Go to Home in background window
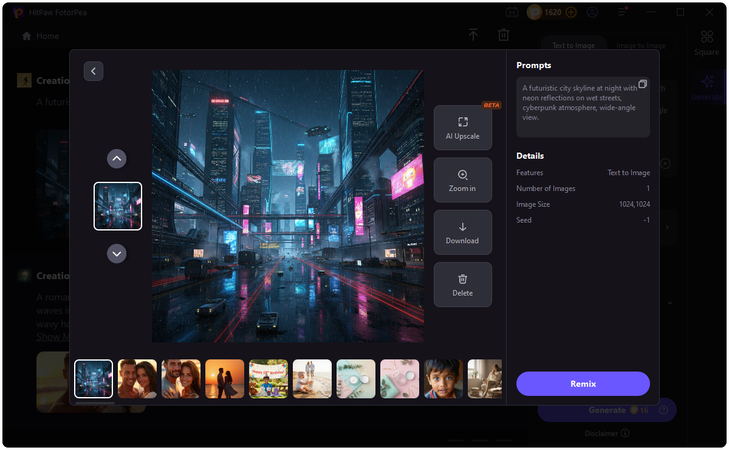The width and height of the screenshot is (729, 450). tap(40, 36)
